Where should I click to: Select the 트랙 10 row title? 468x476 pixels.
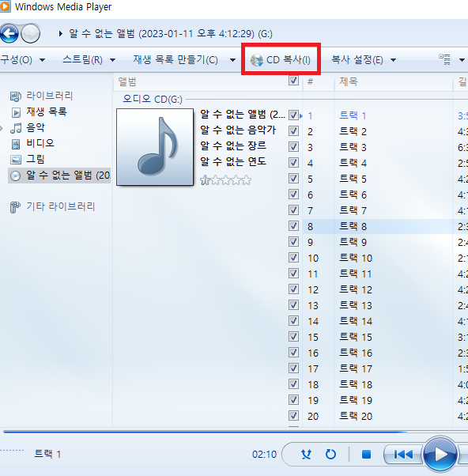356,258
